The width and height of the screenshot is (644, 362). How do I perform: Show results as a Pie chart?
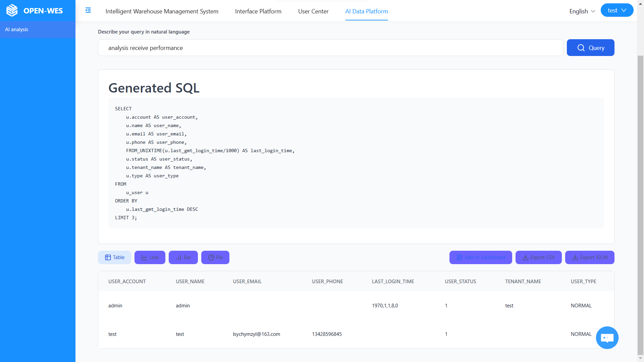point(215,257)
